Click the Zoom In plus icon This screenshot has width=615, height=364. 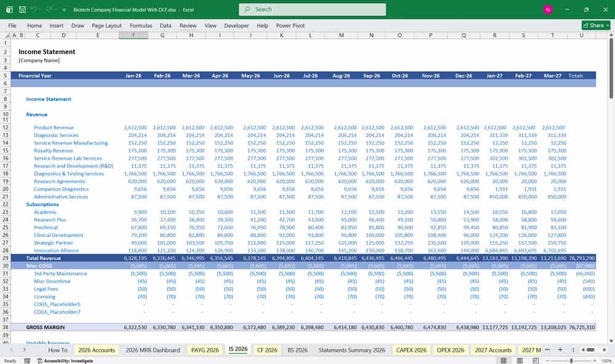[595, 360]
